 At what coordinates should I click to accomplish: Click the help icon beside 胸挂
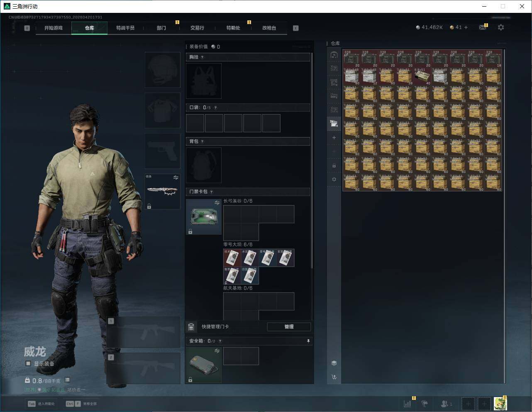click(203, 57)
